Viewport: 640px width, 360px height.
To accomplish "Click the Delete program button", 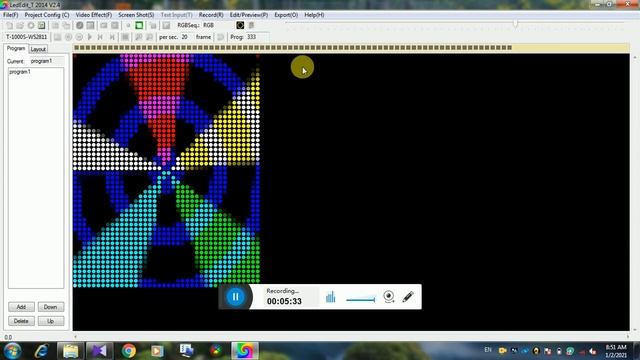I will tap(21, 321).
